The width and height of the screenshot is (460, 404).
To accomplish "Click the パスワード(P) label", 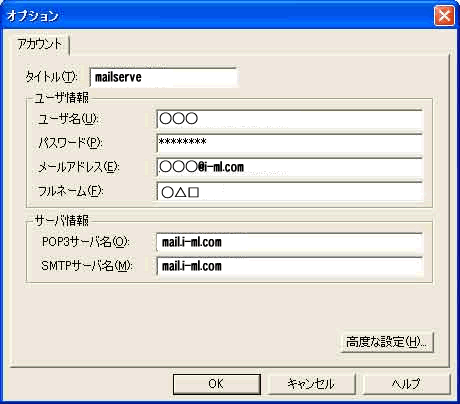I will (x=70, y=143).
